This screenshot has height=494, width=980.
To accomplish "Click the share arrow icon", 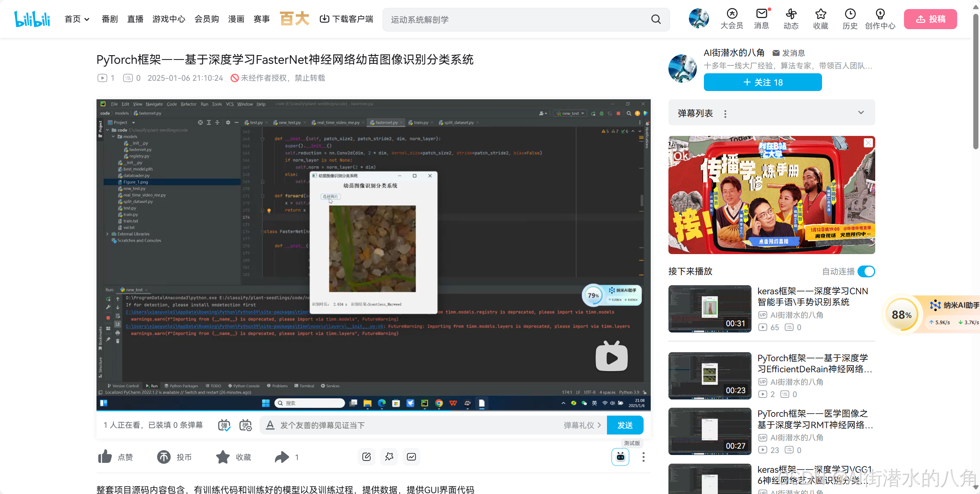I will coord(282,457).
